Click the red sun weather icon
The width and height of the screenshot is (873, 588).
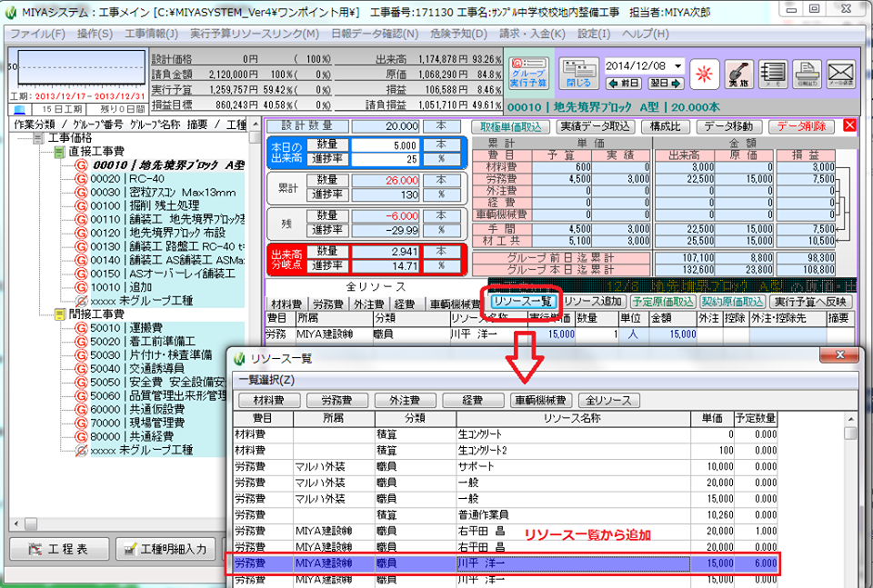(x=704, y=74)
